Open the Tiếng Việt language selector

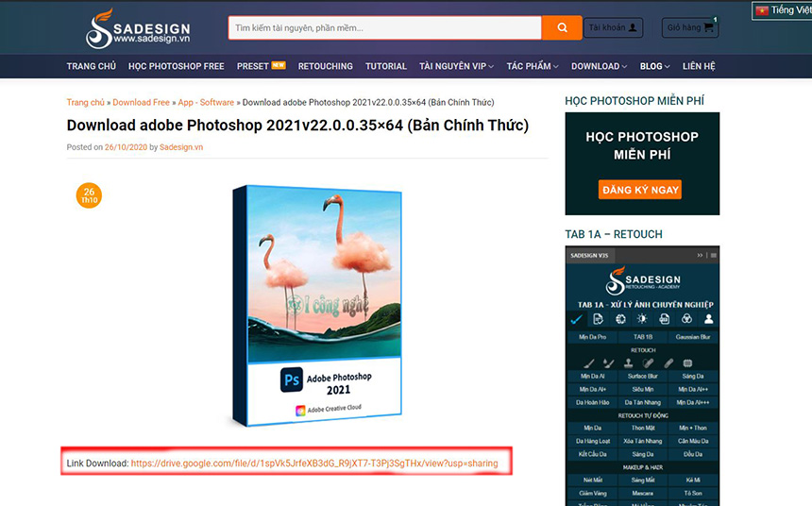coord(783,10)
